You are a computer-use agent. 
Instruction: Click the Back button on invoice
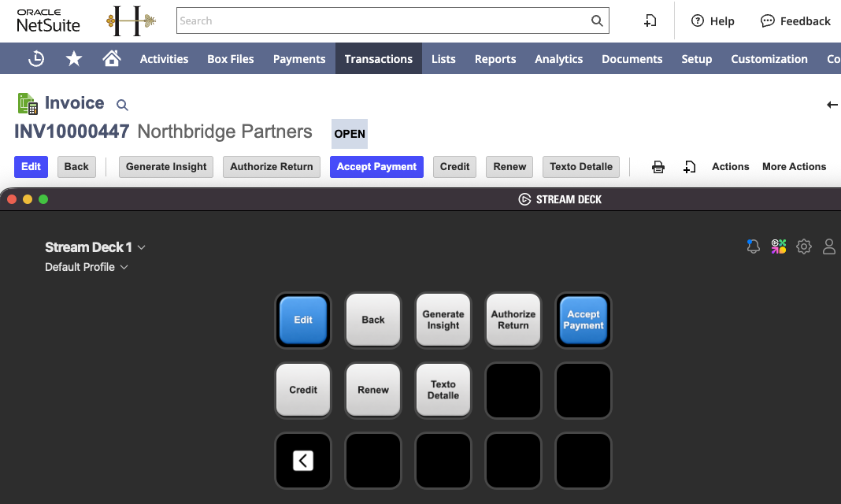(76, 167)
